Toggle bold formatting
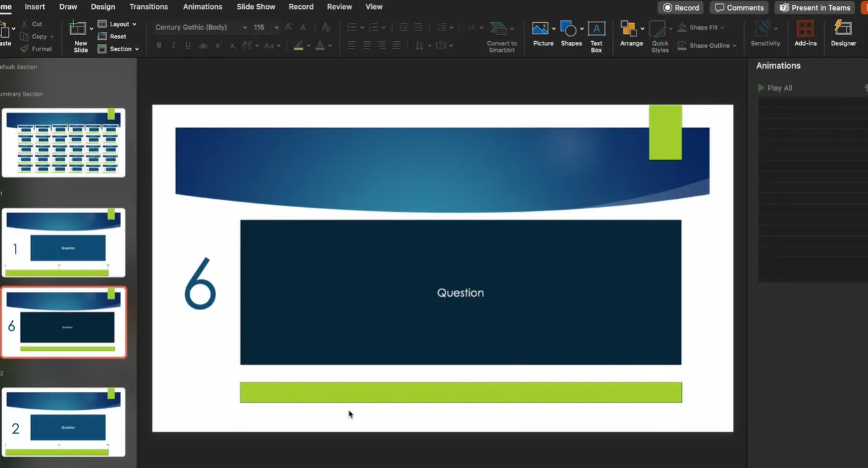The height and width of the screenshot is (468, 868). coord(159,45)
